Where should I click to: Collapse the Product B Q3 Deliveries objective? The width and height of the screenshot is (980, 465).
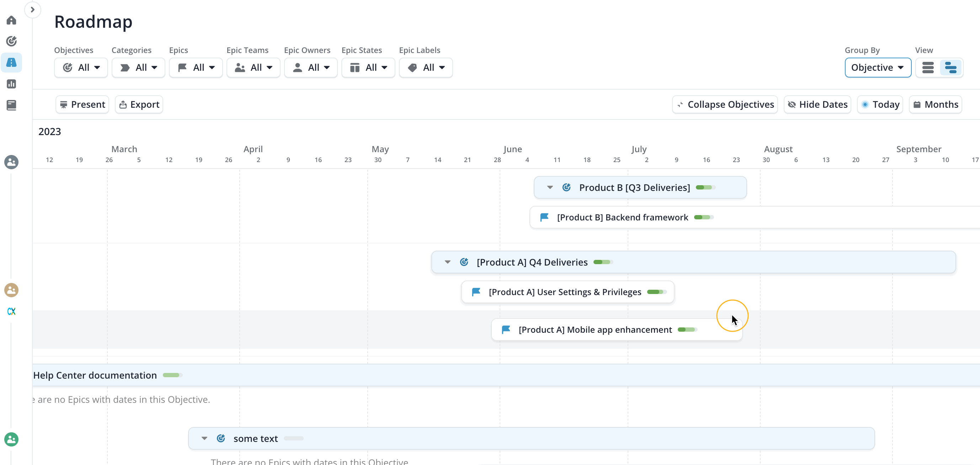tap(550, 187)
